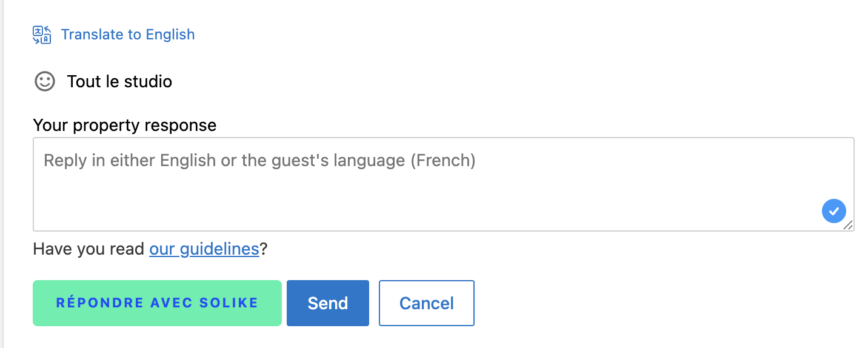Click the question mark after 'our guidelines'
This screenshot has width=868, height=348.
264,249
